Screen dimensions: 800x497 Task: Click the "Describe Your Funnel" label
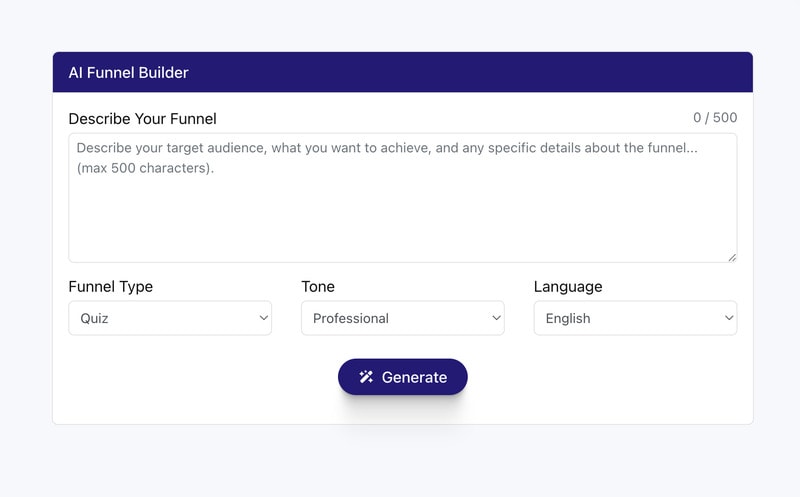(142, 119)
